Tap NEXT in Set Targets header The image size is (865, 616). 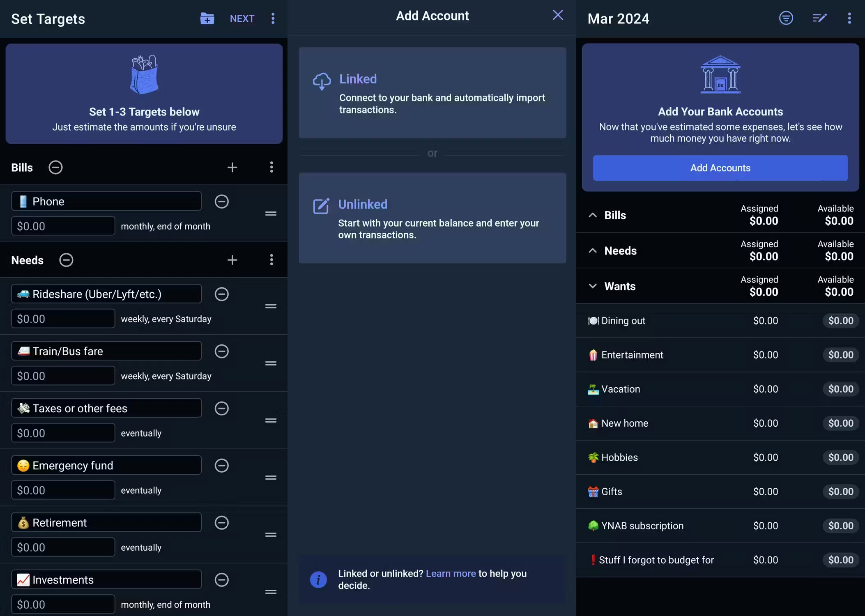(242, 18)
